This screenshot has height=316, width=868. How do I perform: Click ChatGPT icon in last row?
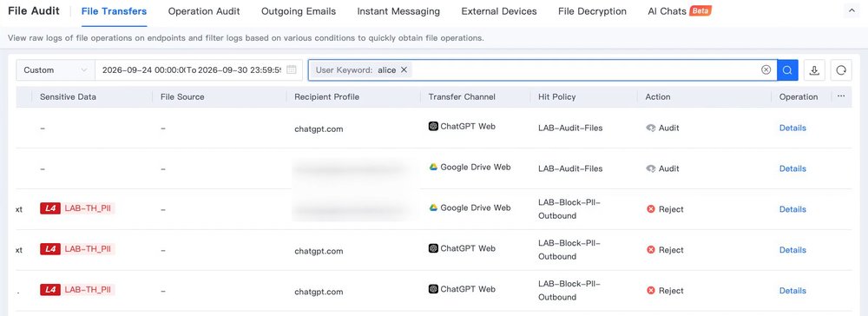pos(433,289)
